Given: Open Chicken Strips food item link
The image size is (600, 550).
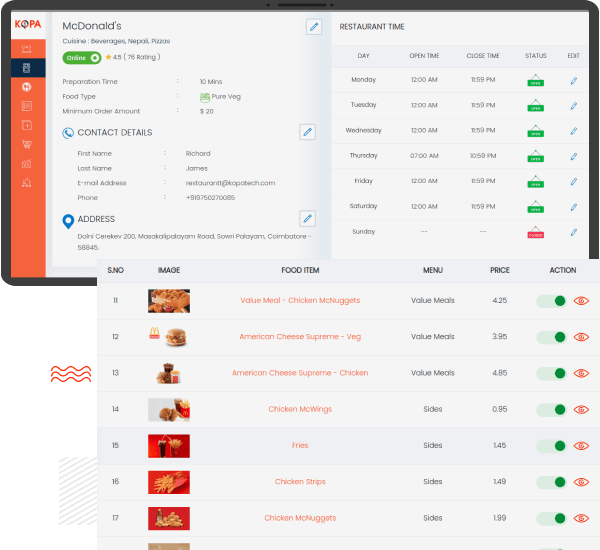Looking at the screenshot, I should [300, 481].
